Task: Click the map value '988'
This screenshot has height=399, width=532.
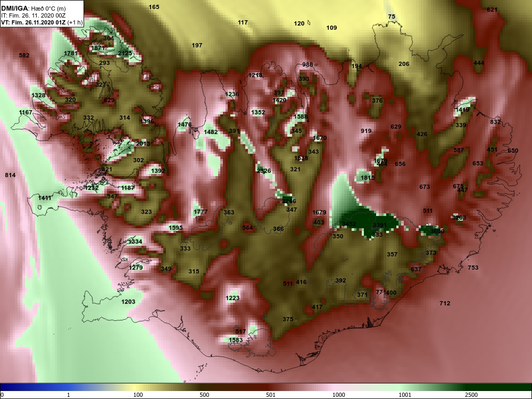Action: [x=307, y=65]
